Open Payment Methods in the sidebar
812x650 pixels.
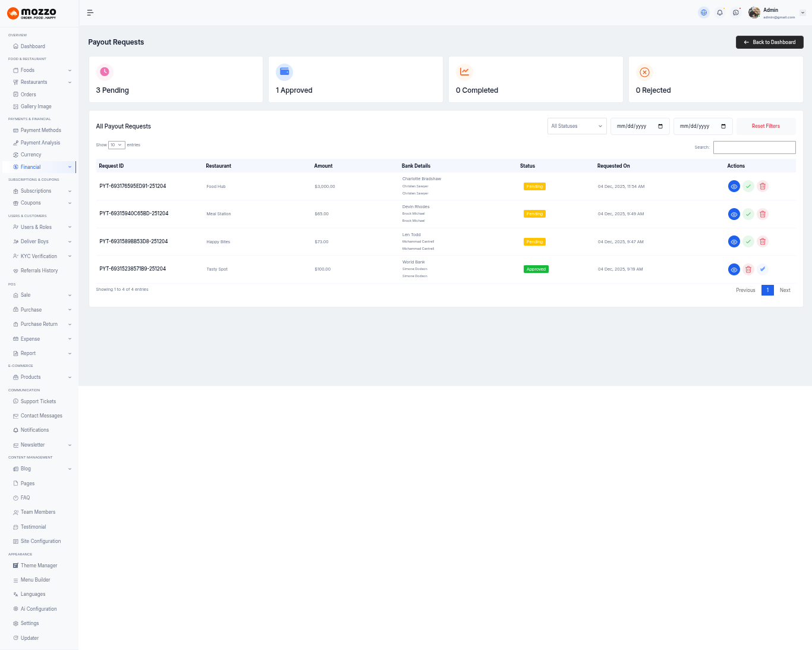pos(40,130)
